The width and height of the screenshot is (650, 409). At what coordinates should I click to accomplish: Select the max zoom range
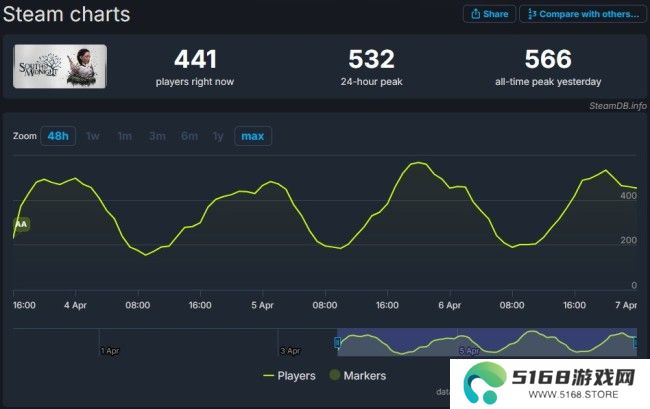tap(253, 136)
